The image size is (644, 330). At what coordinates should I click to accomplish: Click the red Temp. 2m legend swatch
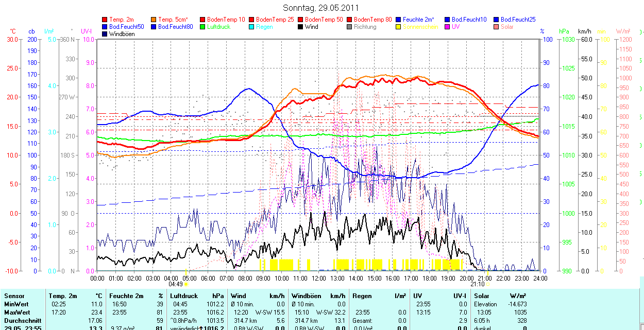point(105,20)
